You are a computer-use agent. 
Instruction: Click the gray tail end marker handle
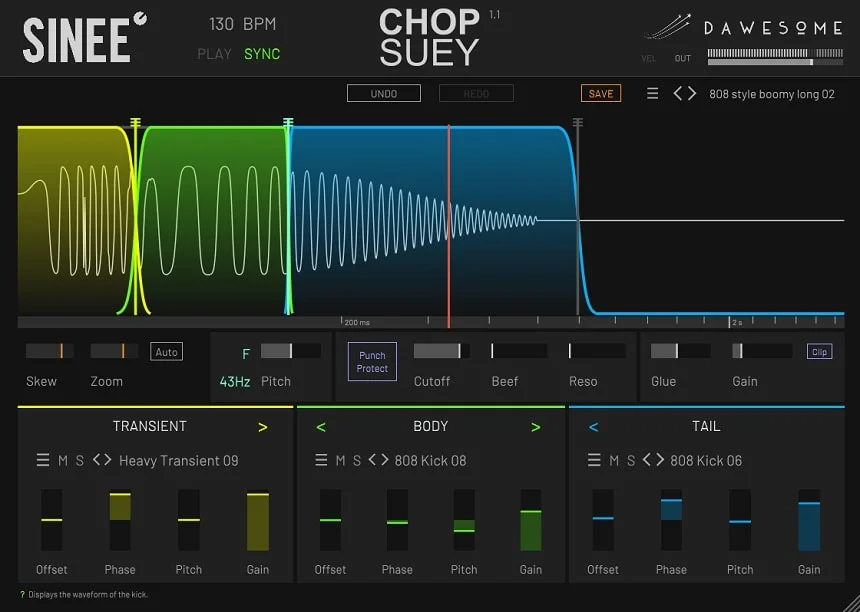point(578,122)
